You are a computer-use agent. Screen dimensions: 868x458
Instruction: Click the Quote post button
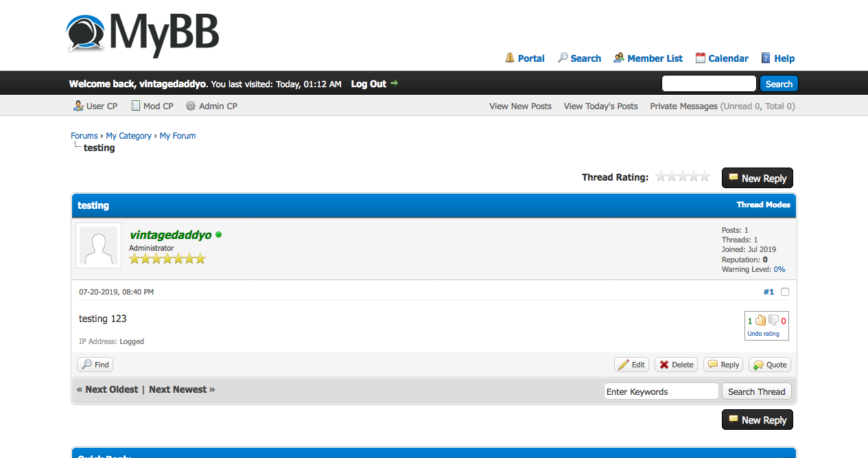769,365
